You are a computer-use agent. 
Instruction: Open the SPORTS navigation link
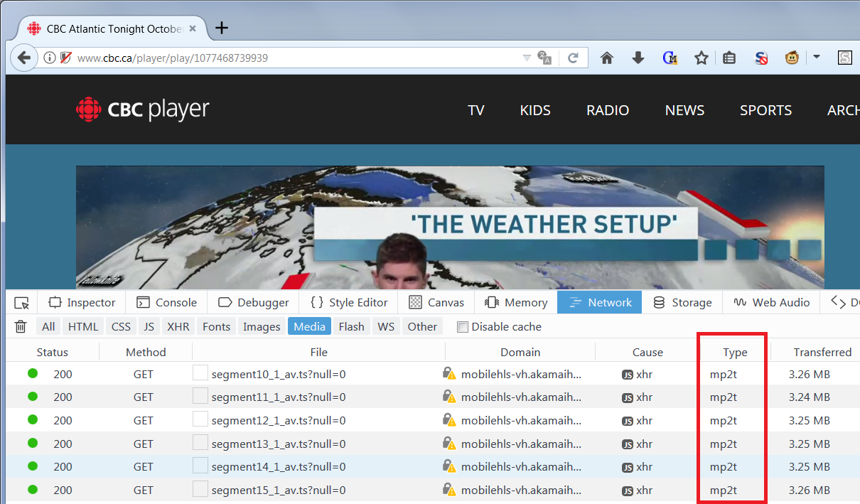[x=766, y=110]
